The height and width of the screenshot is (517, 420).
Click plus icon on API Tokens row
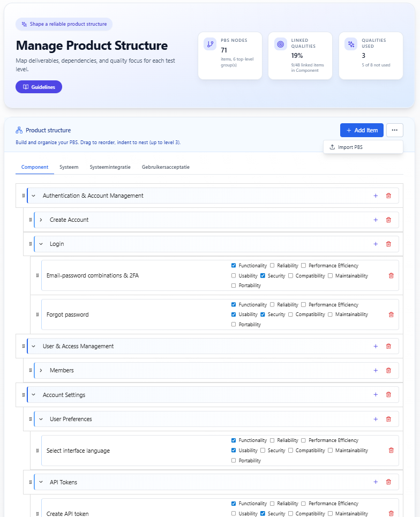[376, 482]
